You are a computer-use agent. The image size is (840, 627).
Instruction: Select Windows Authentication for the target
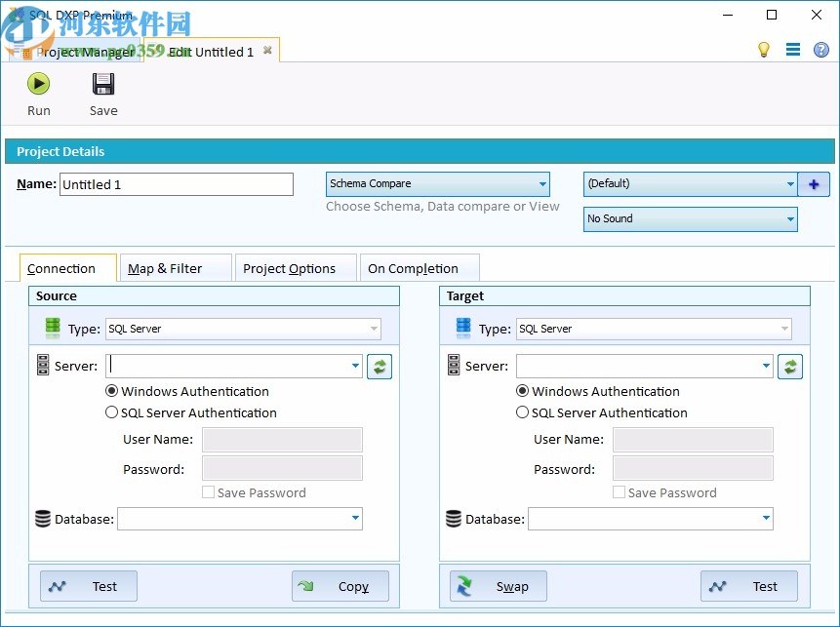tap(523, 391)
